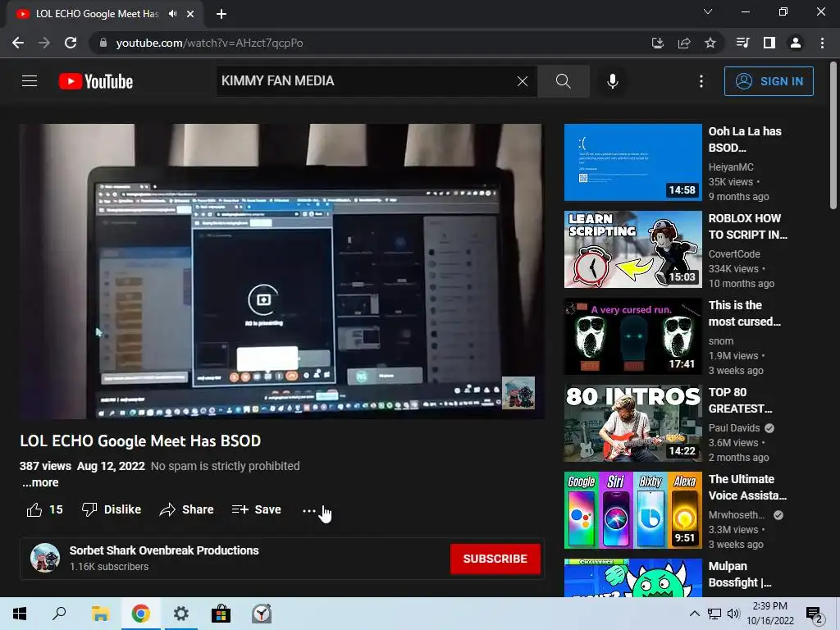The width and height of the screenshot is (840, 630).
Task: Open Sorbet Shark Ovenbreak Productions channel name
Action: coord(164,550)
